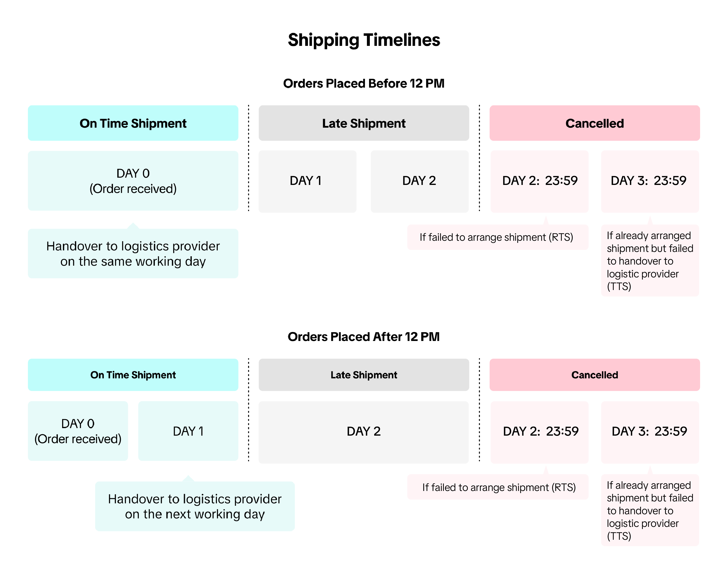Select Late Shipment header in before-12-PM section
The image size is (728, 564).
pyautogui.click(x=364, y=123)
